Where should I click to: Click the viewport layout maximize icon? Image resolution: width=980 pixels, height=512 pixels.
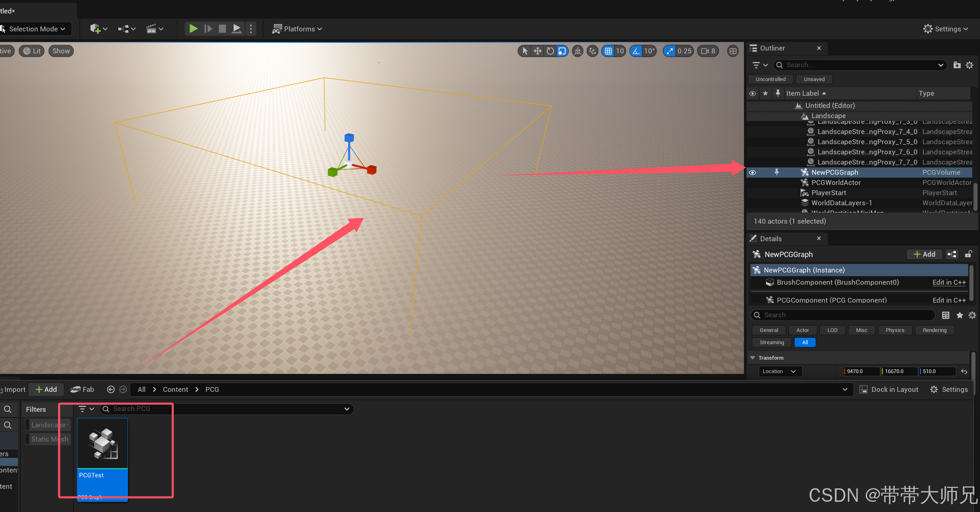733,51
